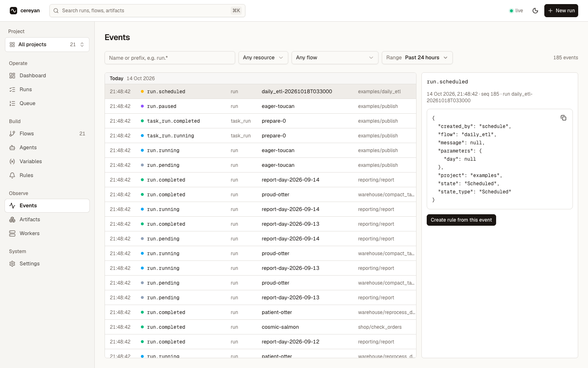Open Workers page in sidebar
This screenshot has height=368, width=588.
point(47,233)
